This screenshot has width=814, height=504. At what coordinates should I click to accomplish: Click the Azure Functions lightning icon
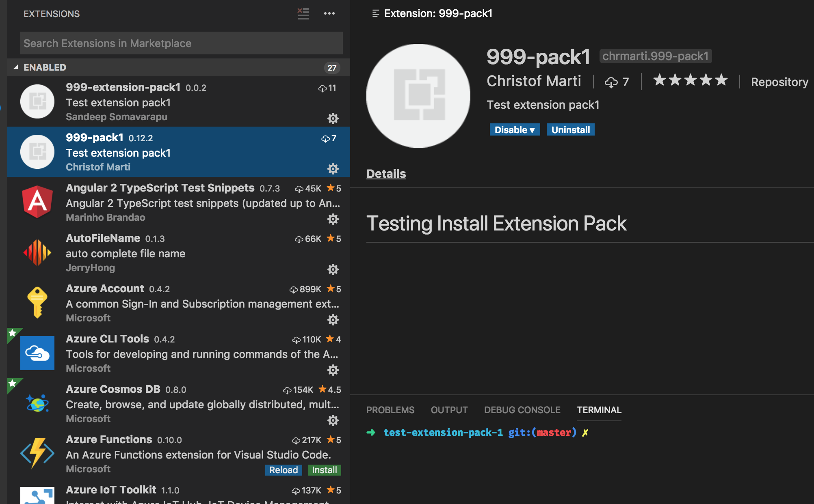pos(37,454)
